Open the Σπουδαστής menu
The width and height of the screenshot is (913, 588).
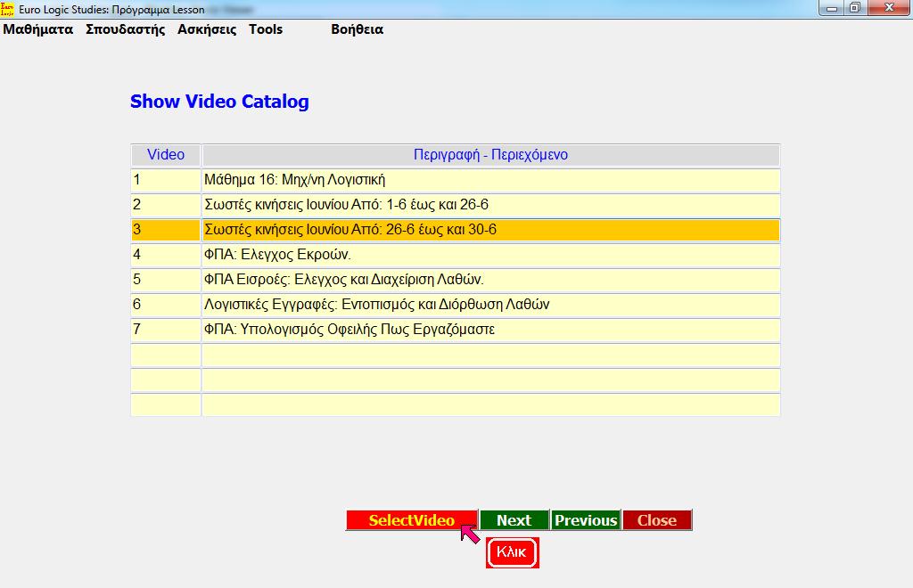click(127, 29)
